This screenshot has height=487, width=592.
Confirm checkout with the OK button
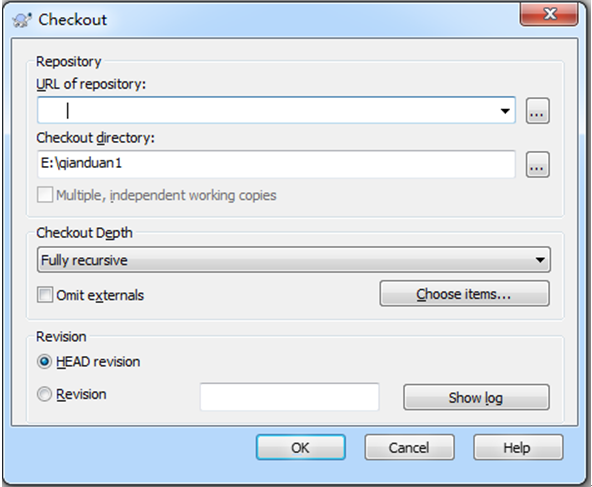click(x=301, y=447)
